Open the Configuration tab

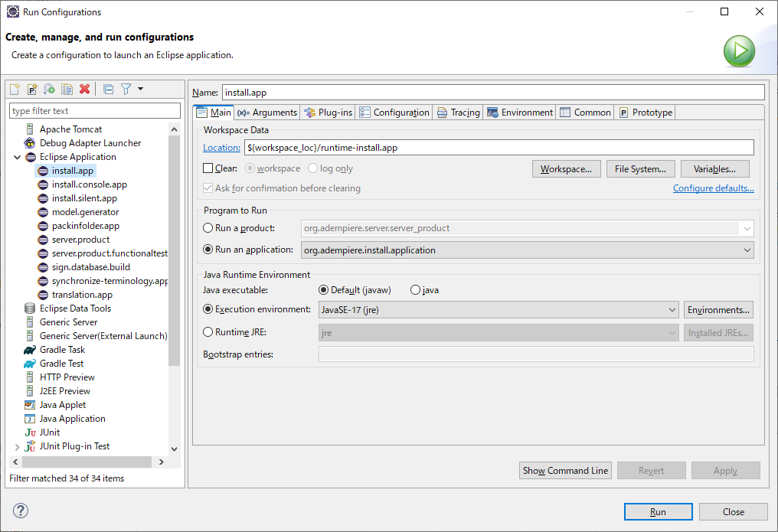(x=394, y=113)
